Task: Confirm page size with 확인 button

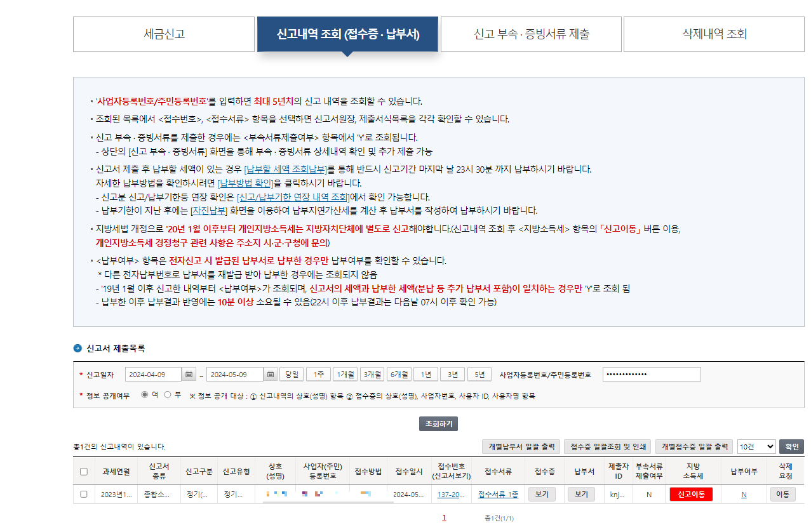Action: 792,446
